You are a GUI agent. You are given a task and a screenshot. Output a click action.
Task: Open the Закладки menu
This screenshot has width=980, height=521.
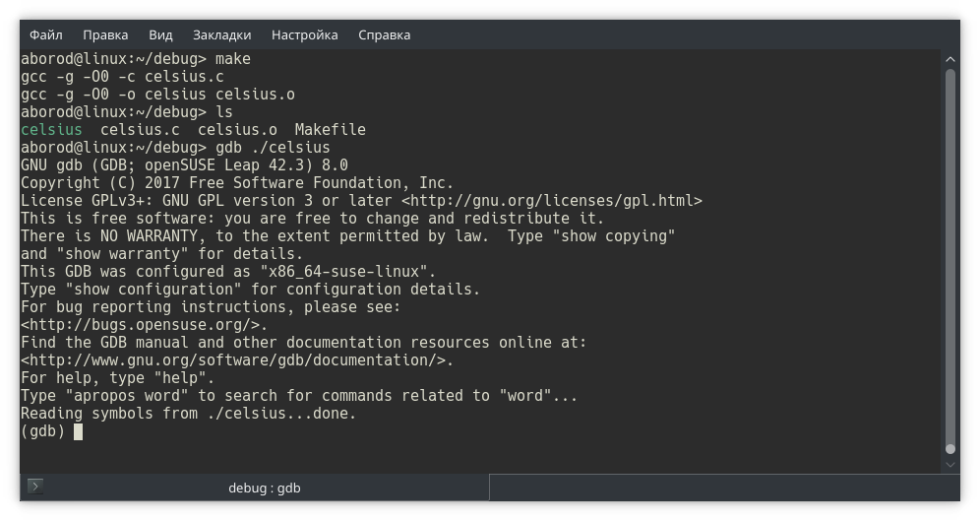tap(221, 34)
